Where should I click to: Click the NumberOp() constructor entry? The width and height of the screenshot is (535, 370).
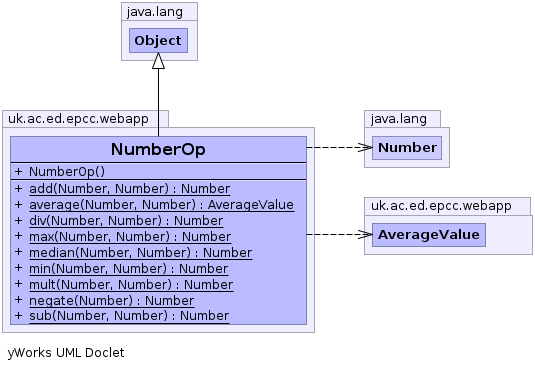[x=67, y=171]
